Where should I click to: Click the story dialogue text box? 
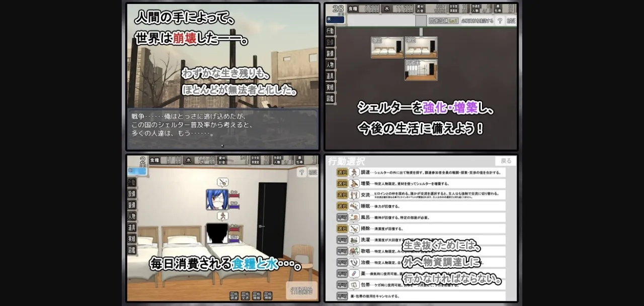coord(222,129)
